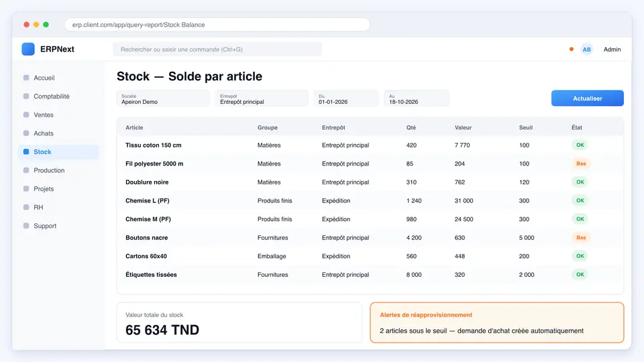Click the Admin user label

pyautogui.click(x=612, y=49)
